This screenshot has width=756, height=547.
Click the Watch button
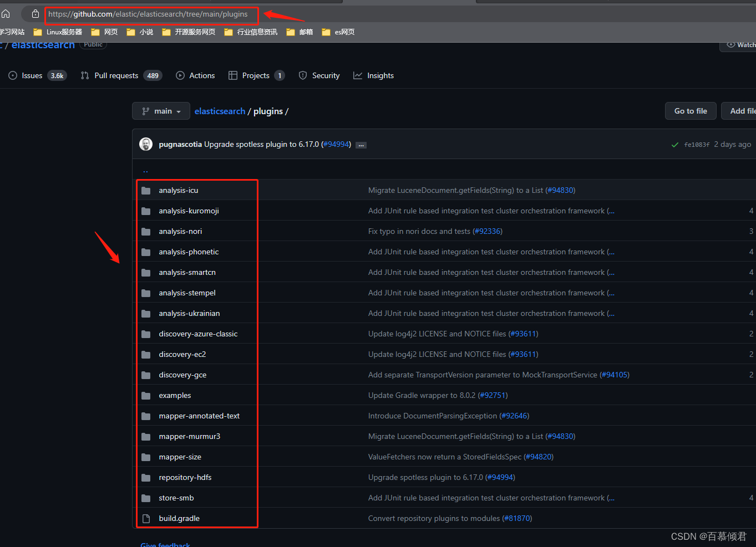pyautogui.click(x=739, y=45)
